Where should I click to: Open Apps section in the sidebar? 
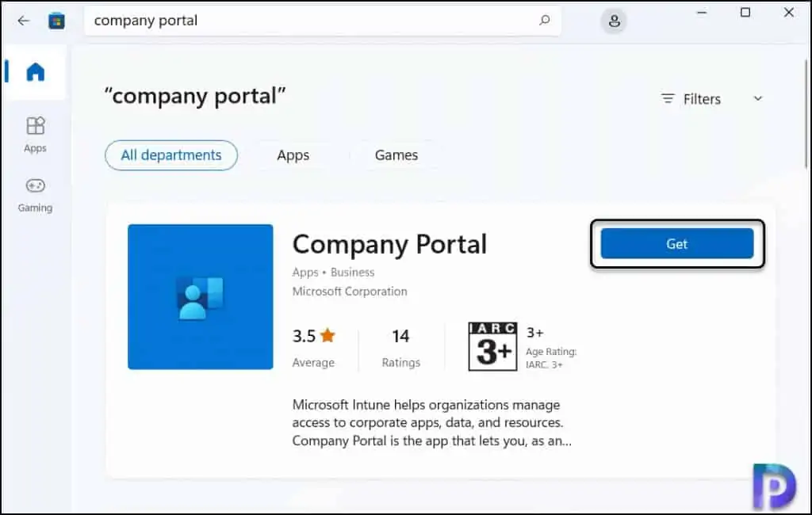point(35,135)
